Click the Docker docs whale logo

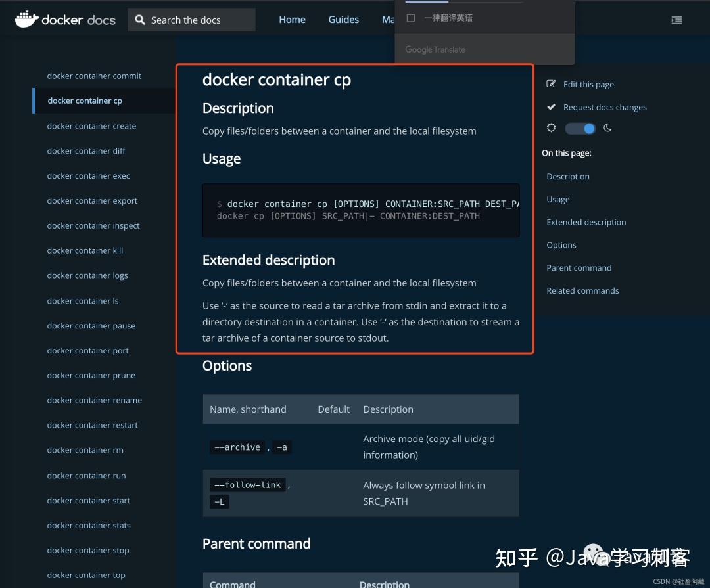pyautogui.click(x=27, y=19)
